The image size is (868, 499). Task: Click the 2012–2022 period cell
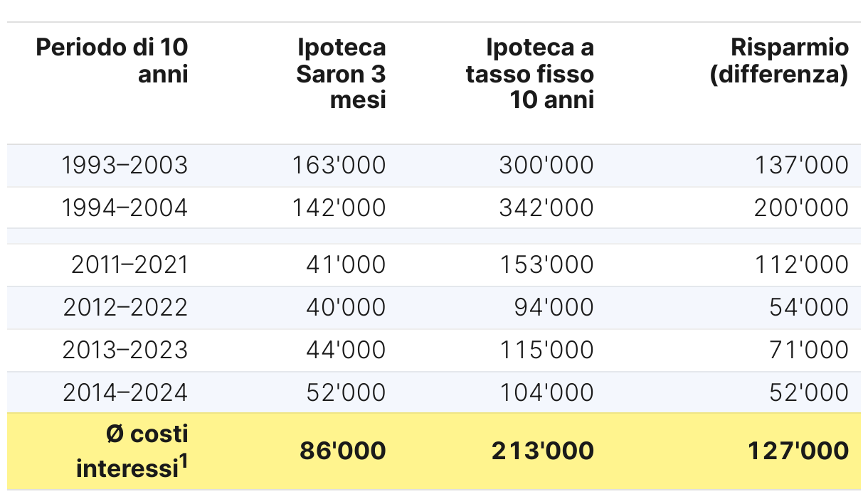125,308
